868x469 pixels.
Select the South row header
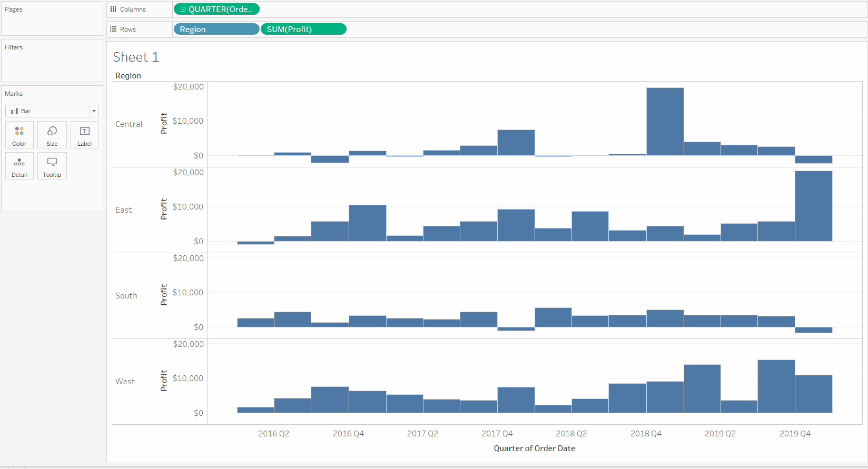click(x=126, y=296)
